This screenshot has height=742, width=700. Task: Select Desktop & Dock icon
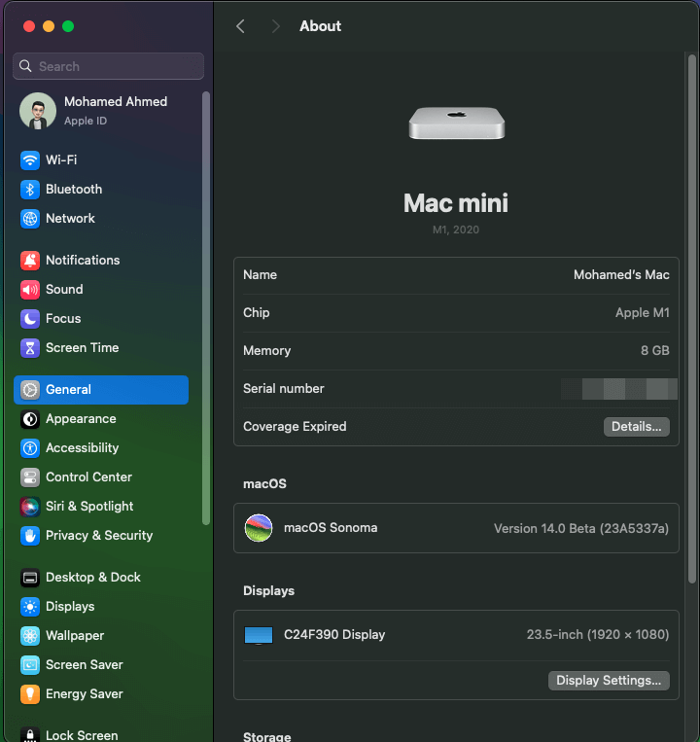click(x=30, y=578)
